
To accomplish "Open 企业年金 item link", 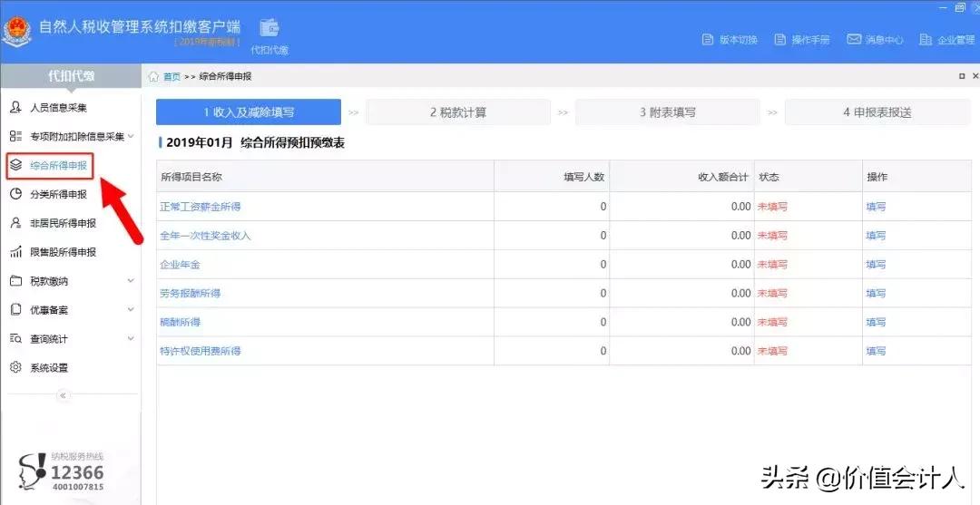I will [x=180, y=265].
